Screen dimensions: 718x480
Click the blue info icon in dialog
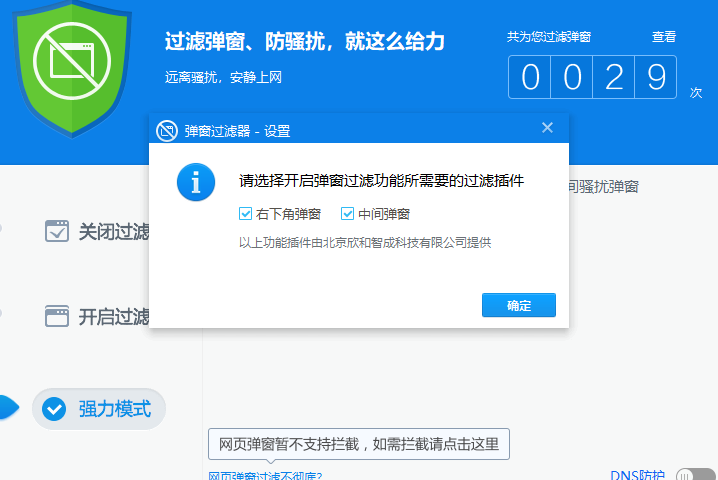tap(195, 182)
